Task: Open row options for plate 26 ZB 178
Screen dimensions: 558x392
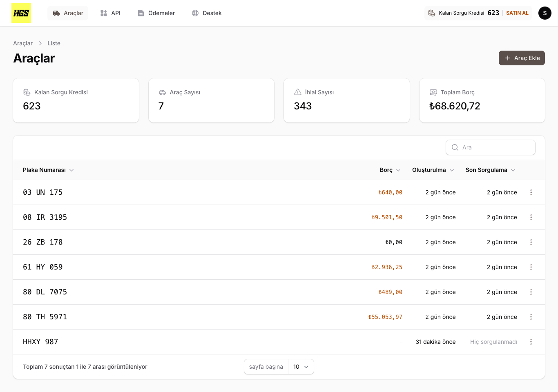Action: pyautogui.click(x=531, y=242)
